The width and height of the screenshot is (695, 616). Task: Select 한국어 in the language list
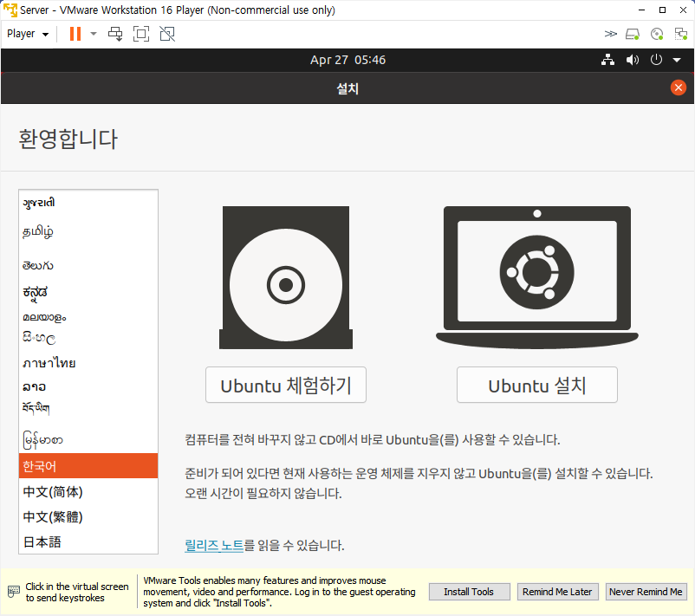click(88, 466)
